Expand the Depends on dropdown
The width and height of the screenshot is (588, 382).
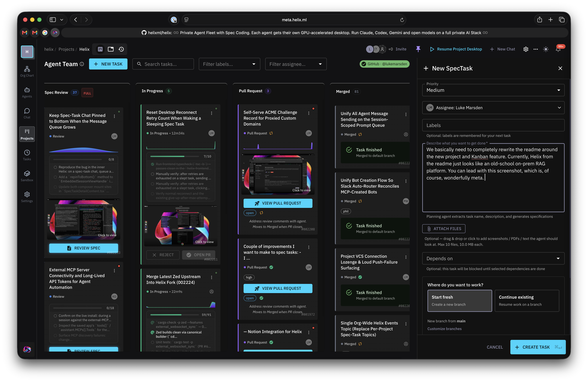pyautogui.click(x=493, y=259)
